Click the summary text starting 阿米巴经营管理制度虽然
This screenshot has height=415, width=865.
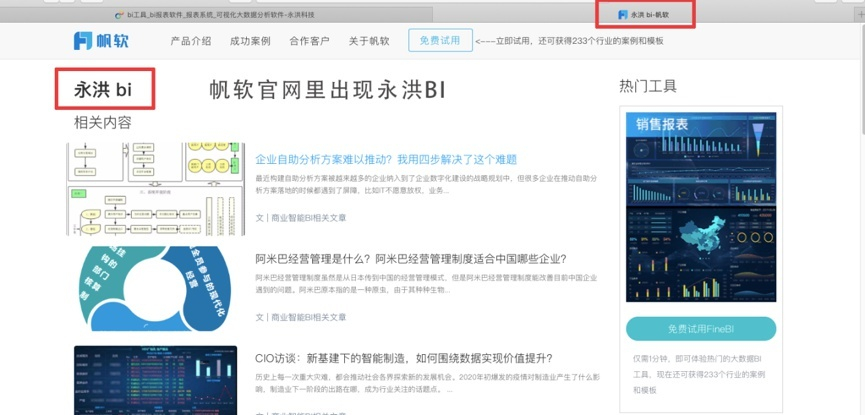[426, 284]
